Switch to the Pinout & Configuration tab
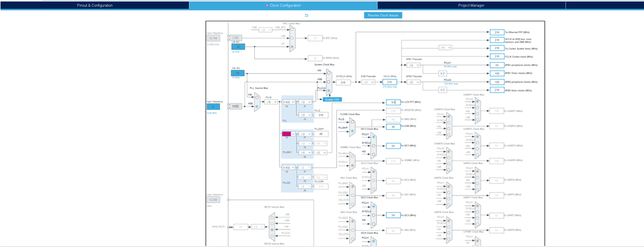 click(x=95, y=5)
